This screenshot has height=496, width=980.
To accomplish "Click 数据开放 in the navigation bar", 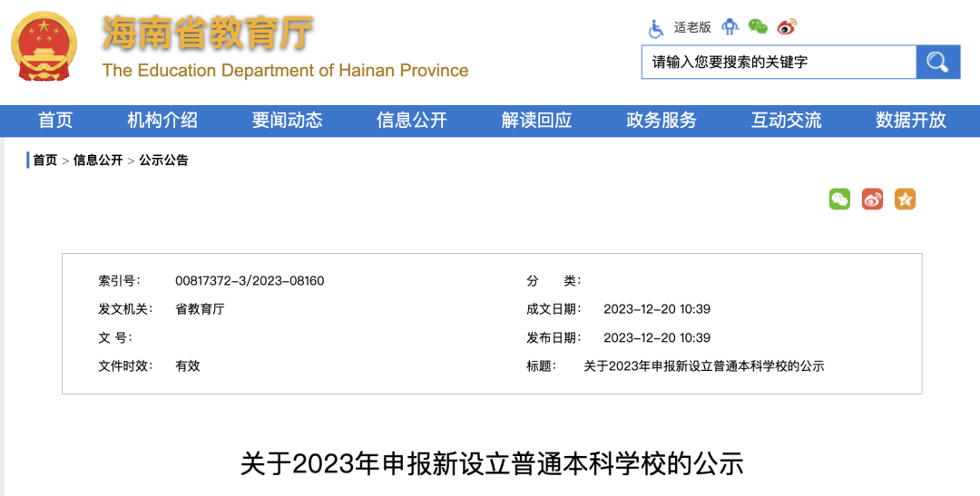I will [x=910, y=121].
